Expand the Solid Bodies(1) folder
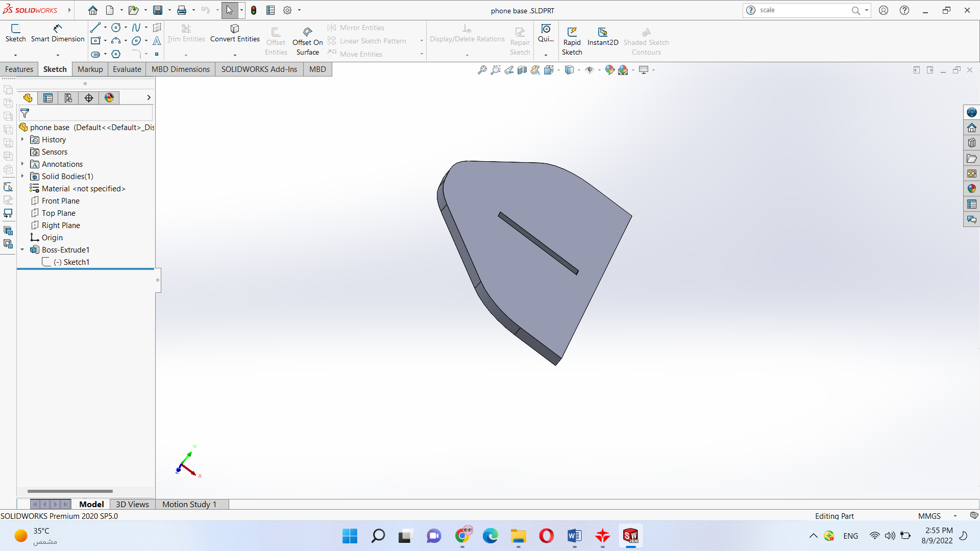This screenshot has height=551, width=980. coord(22,177)
